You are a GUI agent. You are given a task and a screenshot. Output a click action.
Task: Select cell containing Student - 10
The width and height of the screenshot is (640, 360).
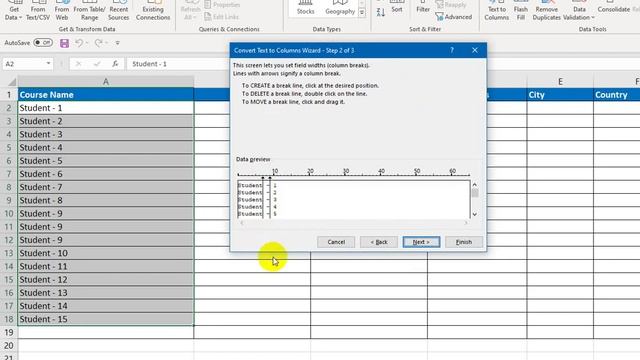(x=106, y=253)
